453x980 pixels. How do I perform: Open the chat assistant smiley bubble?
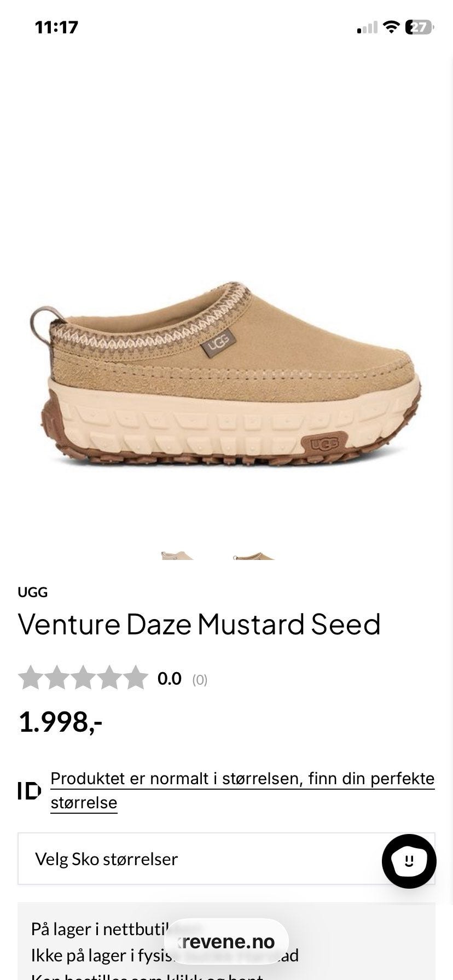(x=409, y=861)
